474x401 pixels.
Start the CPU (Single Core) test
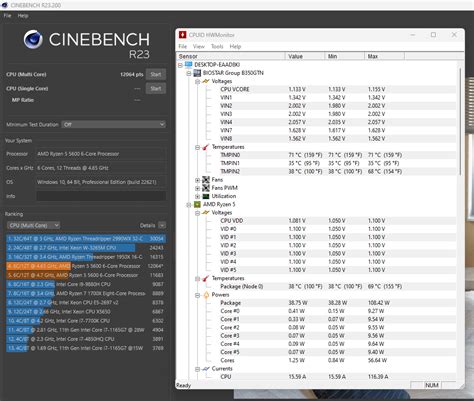pos(156,88)
